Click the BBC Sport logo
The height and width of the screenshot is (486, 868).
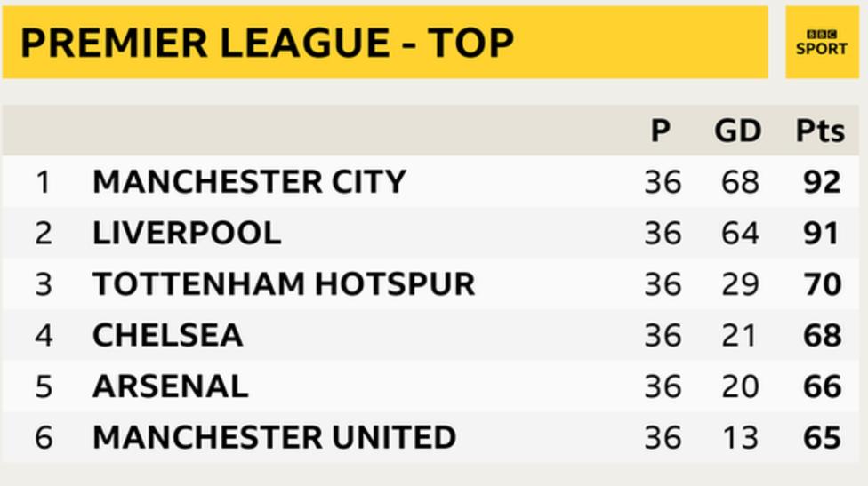click(822, 43)
